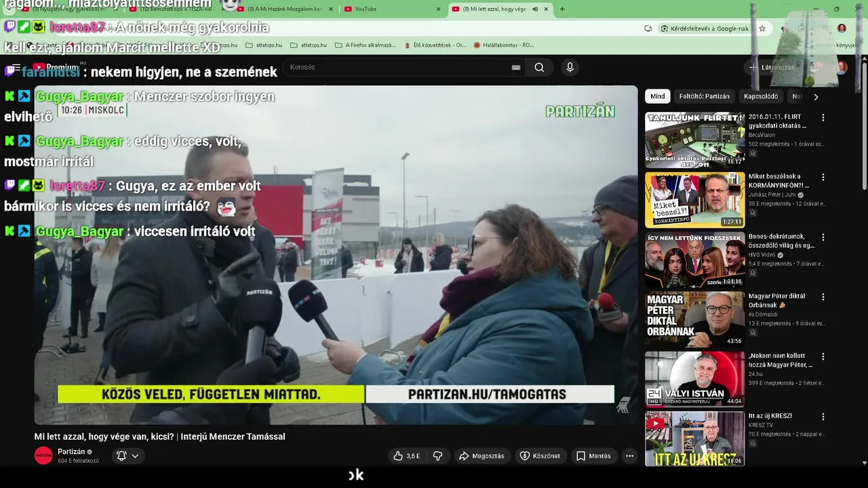The width and height of the screenshot is (868, 488).
Task: Open the Halállabirintus bookmark
Action: click(x=504, y=45)
